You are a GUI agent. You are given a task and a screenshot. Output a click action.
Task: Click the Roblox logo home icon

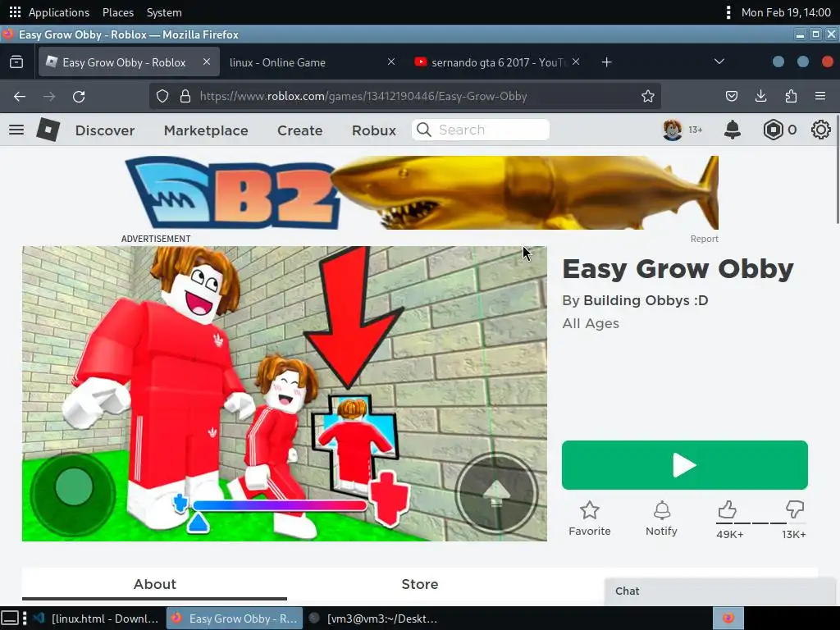[48, 130]
